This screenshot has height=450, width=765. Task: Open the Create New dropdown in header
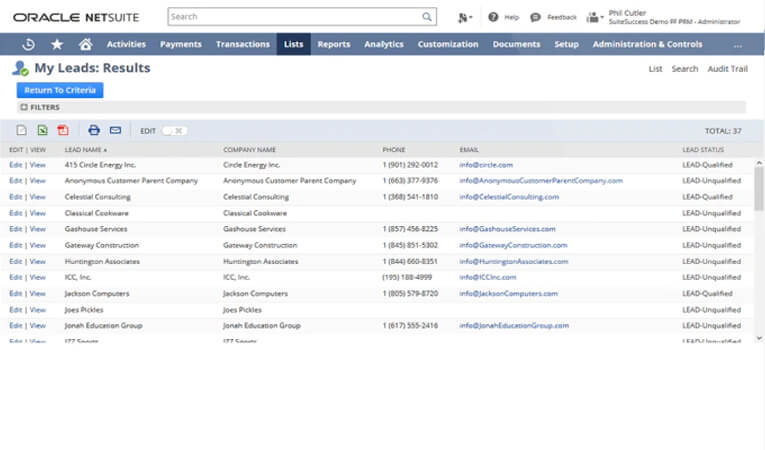click(x=464, y=17)
